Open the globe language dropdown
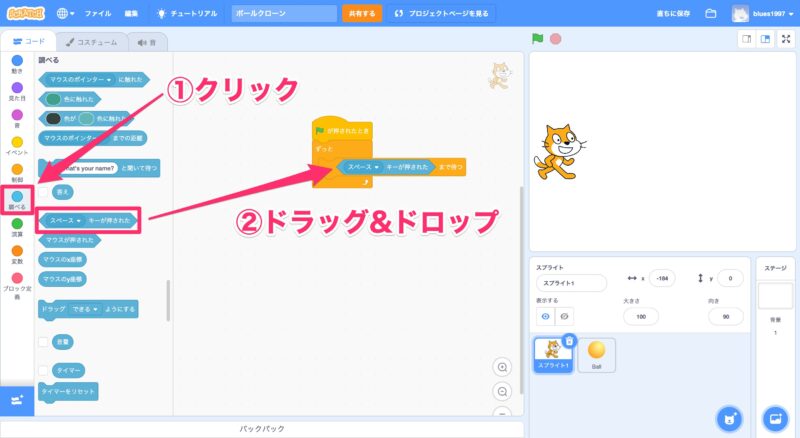Image resolution: width=800 pixels, height=438 pixels. click(x=66, y=14)
